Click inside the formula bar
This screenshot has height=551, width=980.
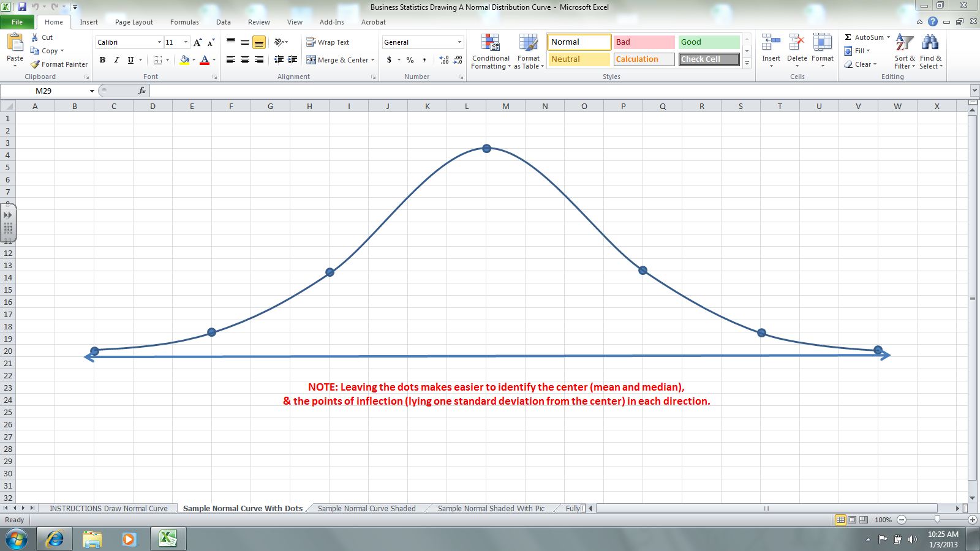point(551,91)
